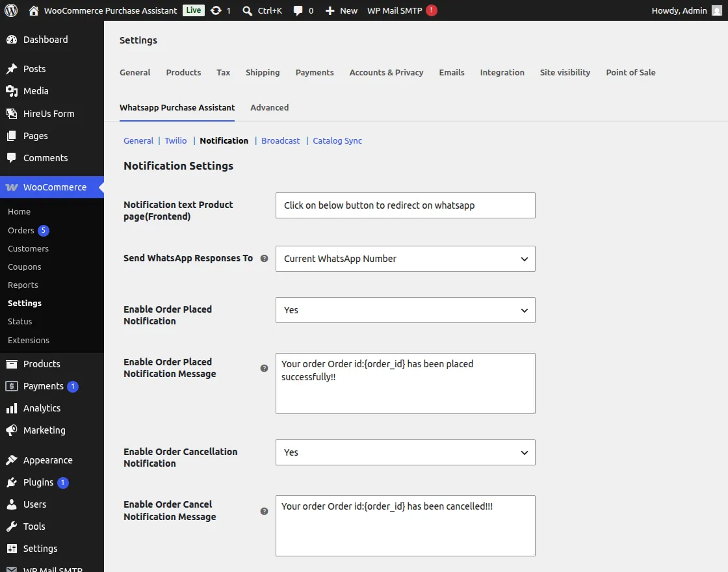Click the Pages icon in sidebar
The image size is (728, 572).
12,136
